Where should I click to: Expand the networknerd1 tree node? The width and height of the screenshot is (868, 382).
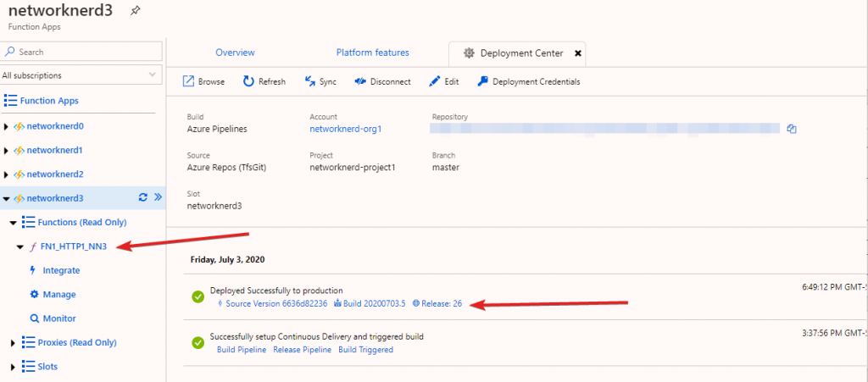6,151
